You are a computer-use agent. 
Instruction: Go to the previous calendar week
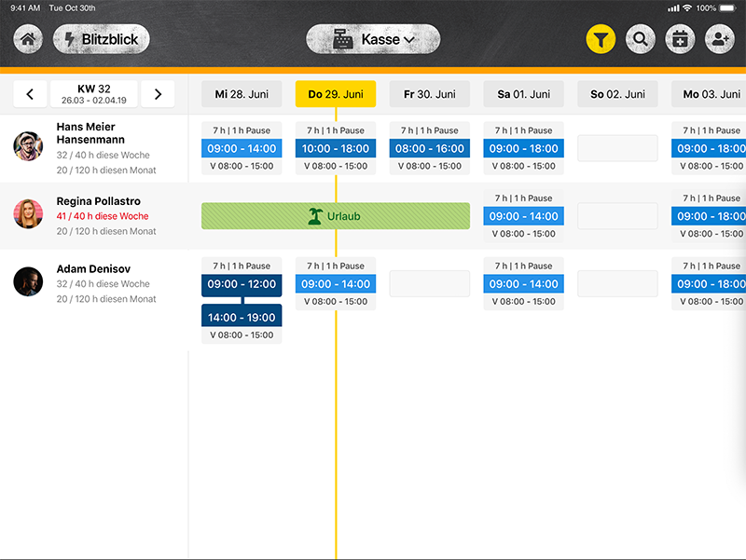click(x=30, y=94)
